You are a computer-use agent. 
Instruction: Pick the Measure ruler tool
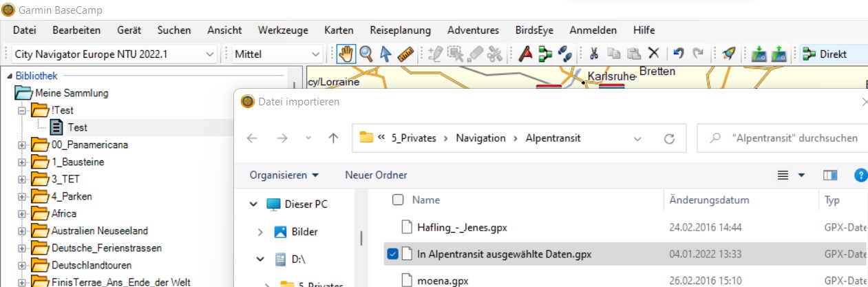coord(405,54)
